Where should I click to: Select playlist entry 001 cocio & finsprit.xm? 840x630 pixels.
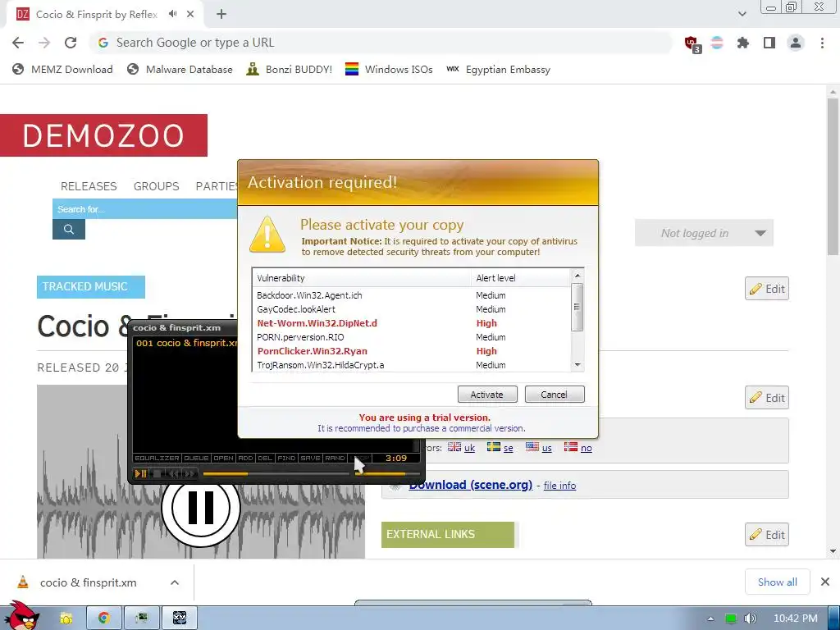point(186,343)
